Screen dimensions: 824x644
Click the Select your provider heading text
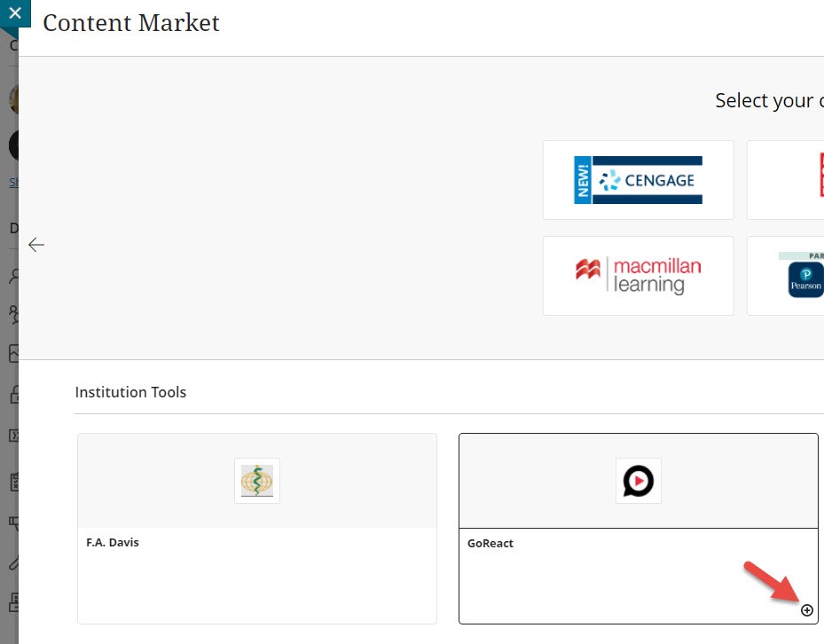point(768,101)
